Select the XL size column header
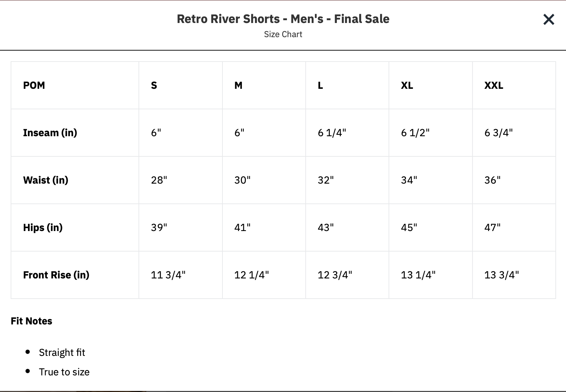The image size is (566, 392). 407,85
